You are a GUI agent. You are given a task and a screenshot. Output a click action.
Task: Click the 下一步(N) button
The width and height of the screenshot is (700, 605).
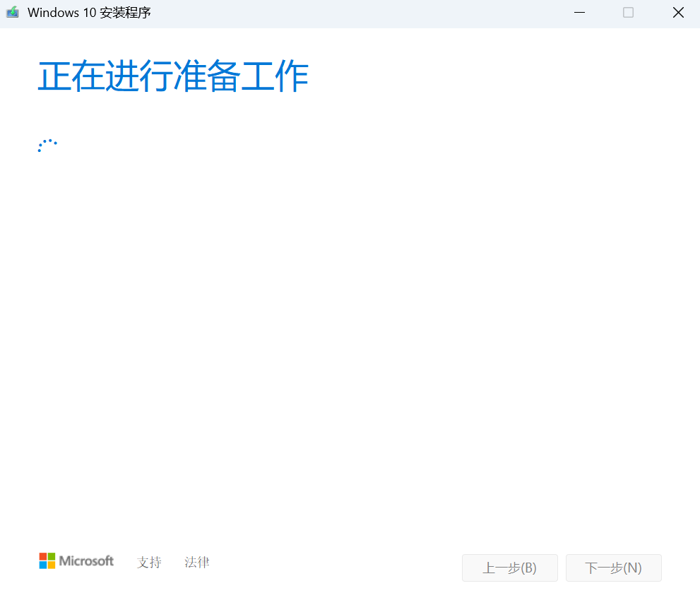click(x=614, y=568)
